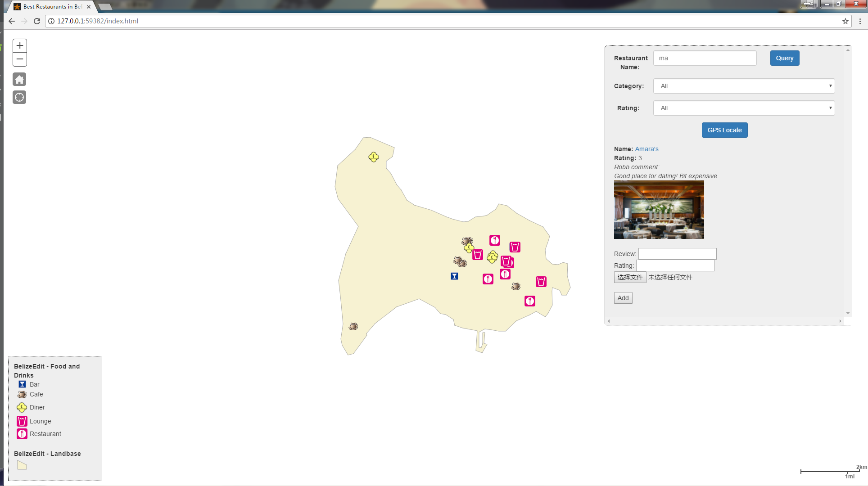Viewport: 868px width, 486px height.
Task: Select the blue Bar marker on the map
Action: [x=454, y=276]
